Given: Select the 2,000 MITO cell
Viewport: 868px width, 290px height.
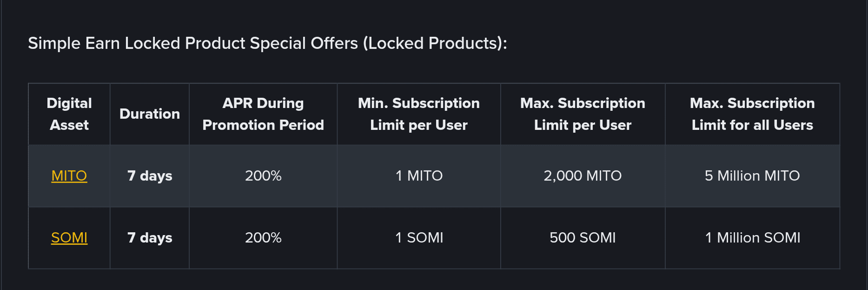Looking at the screenshot, I should click(x=583, y=176).
